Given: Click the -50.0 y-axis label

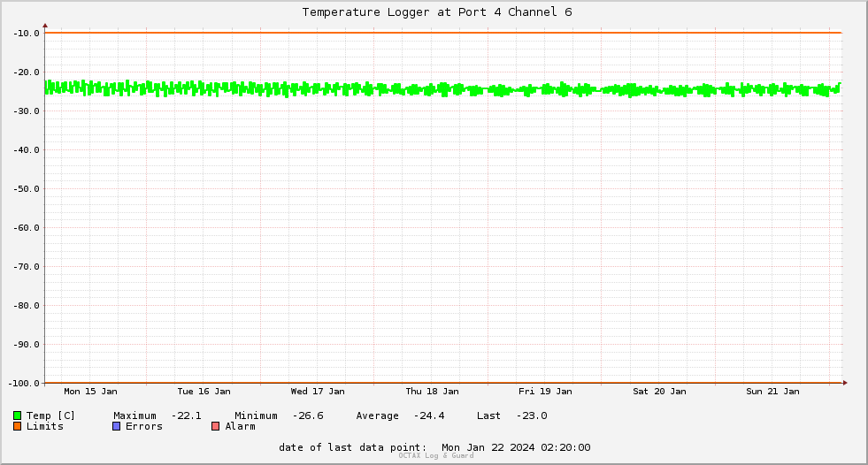Looking at the screenshot, I should click(x=27, y=188).
